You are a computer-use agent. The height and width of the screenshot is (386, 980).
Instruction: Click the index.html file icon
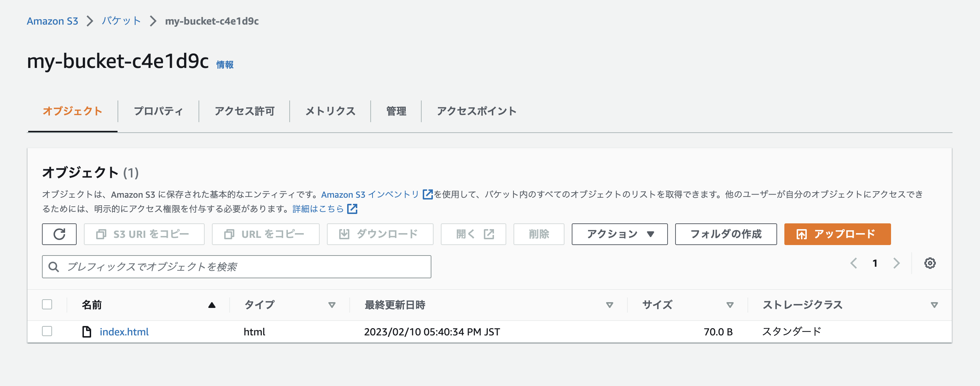coord(87,332)
